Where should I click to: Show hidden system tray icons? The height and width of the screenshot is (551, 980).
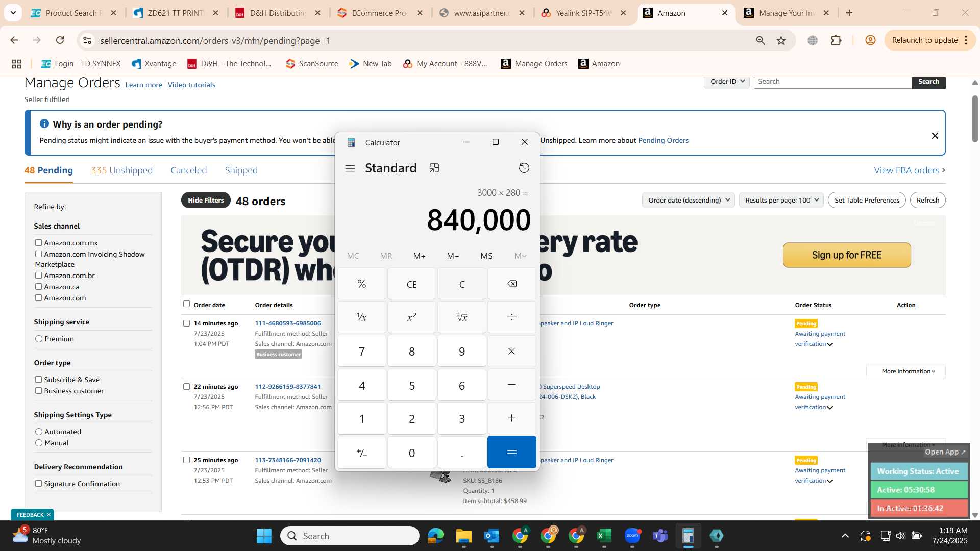pyautogui.click(x=845, y=536)
